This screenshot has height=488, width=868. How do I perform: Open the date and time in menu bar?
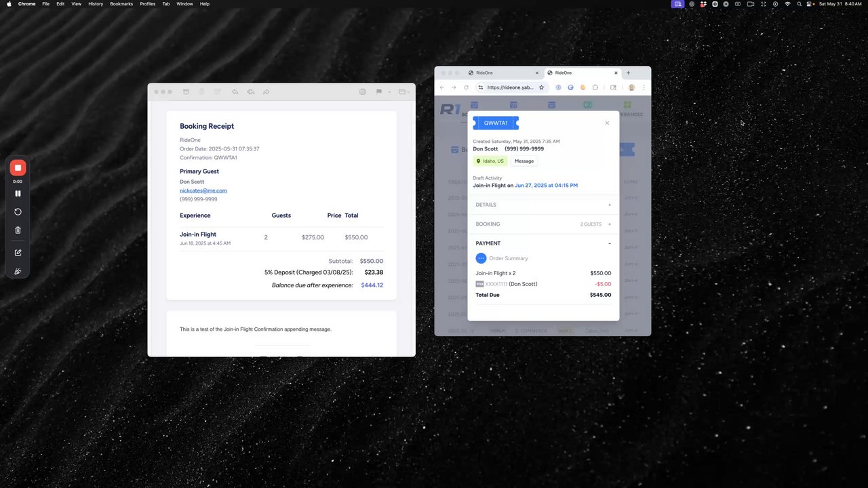840,4
